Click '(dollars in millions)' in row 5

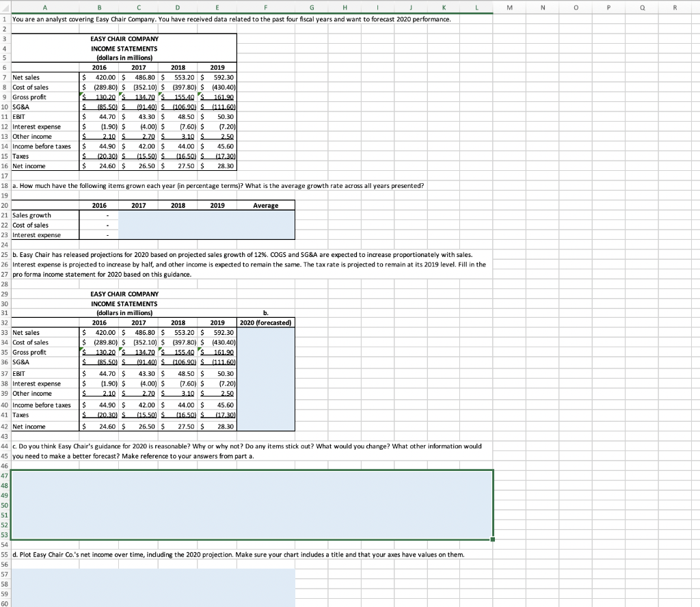pyautogui.click(x=124, y=58)
